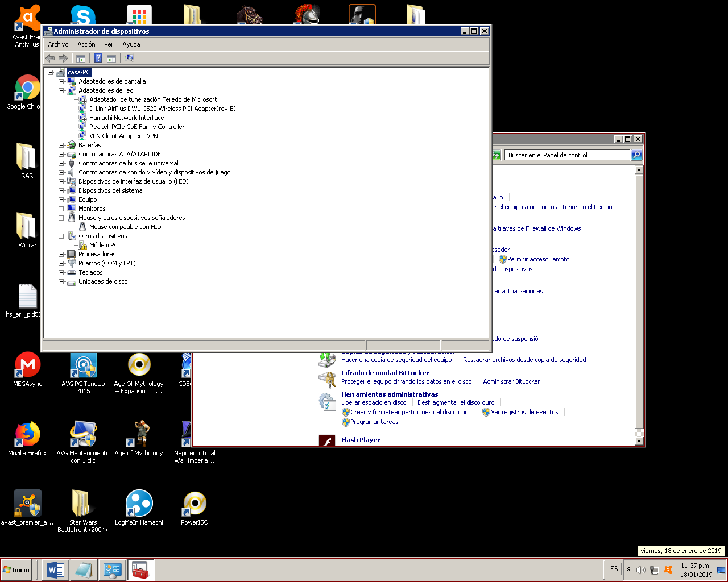Select Realtek PCIe GbE Family Controller
Screen dimensions: 728x582
pos(136,127)
